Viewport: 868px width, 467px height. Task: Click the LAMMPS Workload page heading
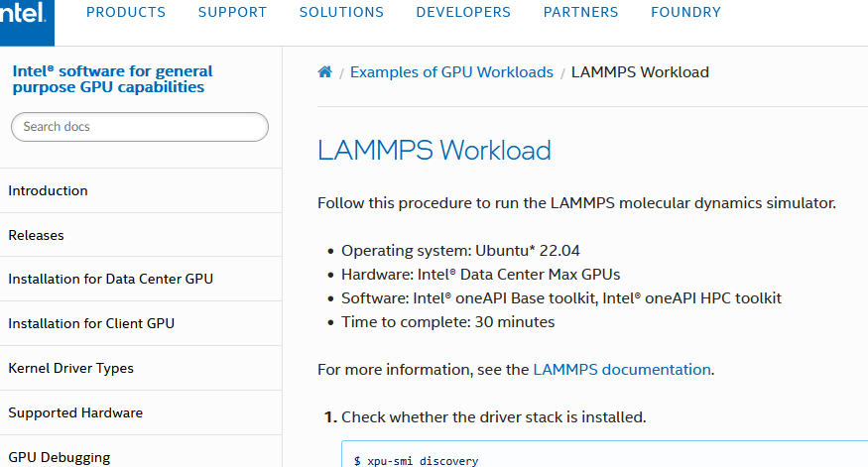(x=434, y=151)
